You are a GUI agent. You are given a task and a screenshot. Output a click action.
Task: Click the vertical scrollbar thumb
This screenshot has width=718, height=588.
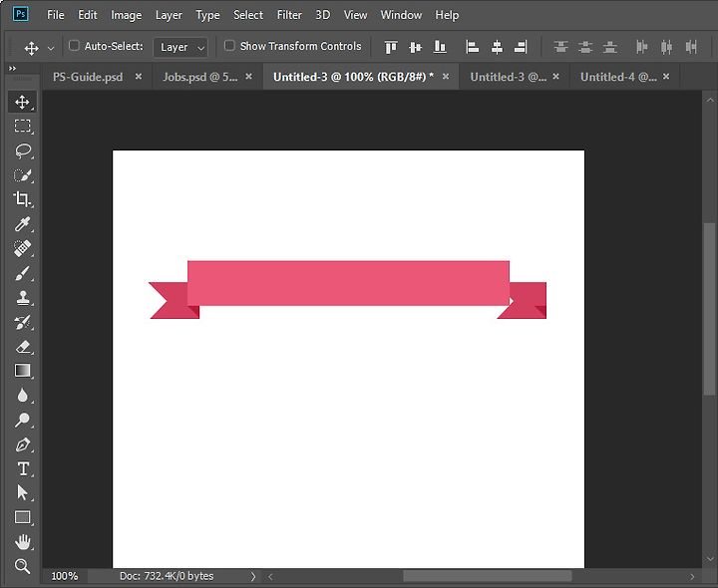(x=709, y=309)
